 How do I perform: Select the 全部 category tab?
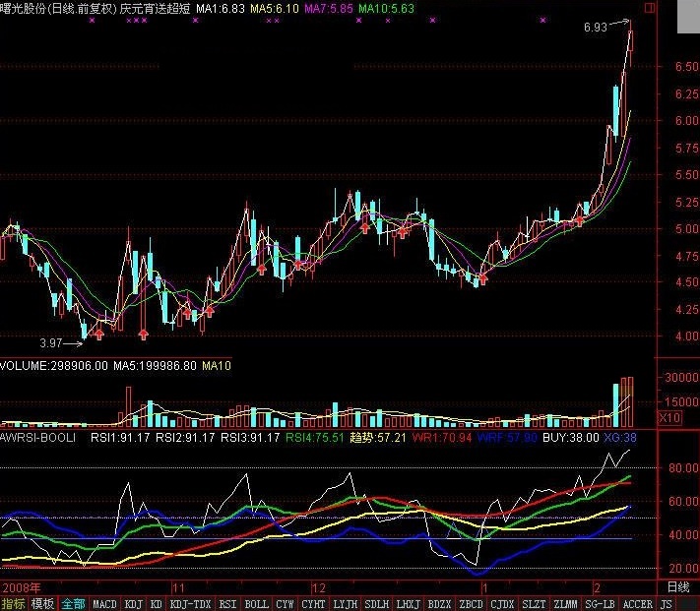pyautogui.click(x=73, y=604)
